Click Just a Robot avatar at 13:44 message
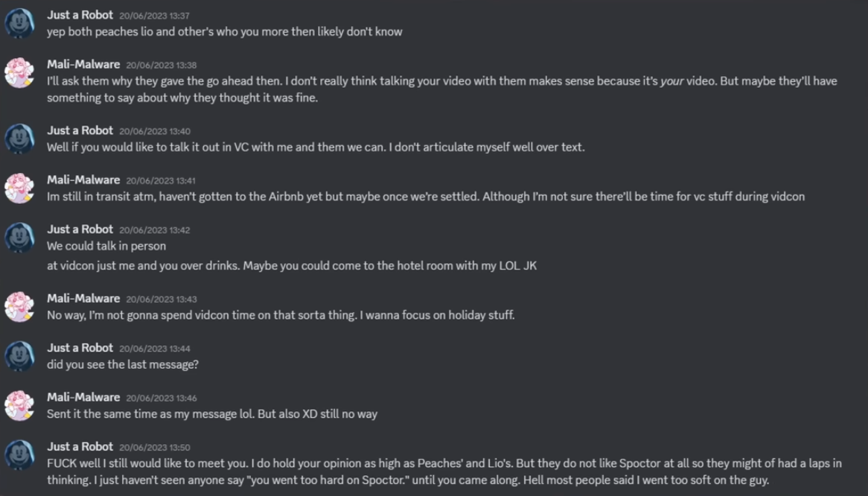Screen dimensions: 868x496 (19, 355)
